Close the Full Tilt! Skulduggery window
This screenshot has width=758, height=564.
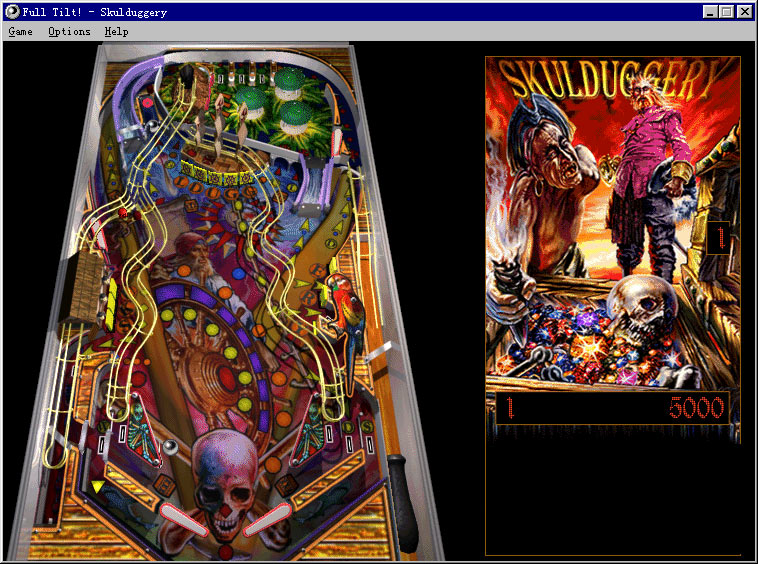point(744,12)
